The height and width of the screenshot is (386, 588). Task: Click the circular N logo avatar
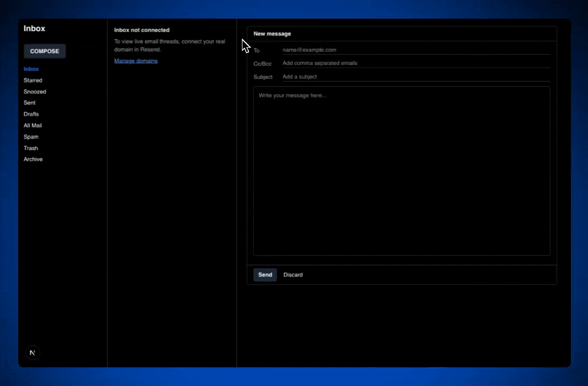[x=32, y=352]
